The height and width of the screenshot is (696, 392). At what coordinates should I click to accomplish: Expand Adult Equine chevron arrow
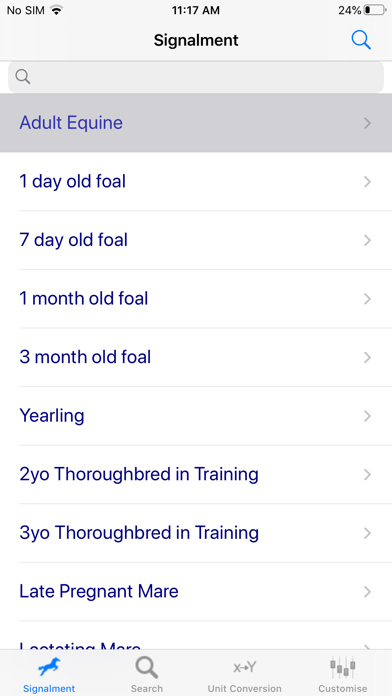click(x=367, y=123)
